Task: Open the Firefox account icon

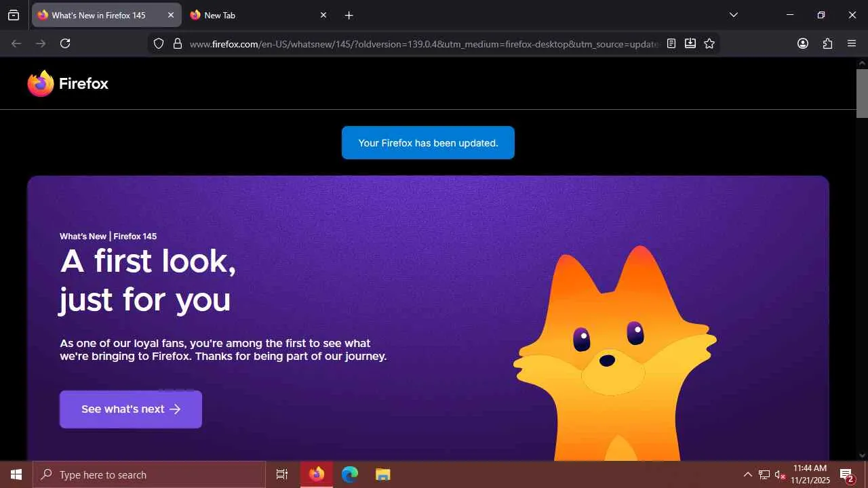Action: pos(803,43)
